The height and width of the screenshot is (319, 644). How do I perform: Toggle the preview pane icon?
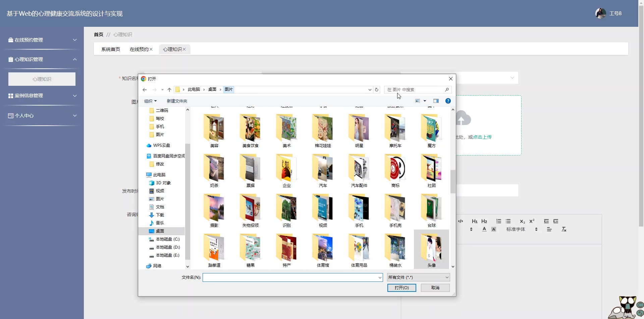click(436, 101)
